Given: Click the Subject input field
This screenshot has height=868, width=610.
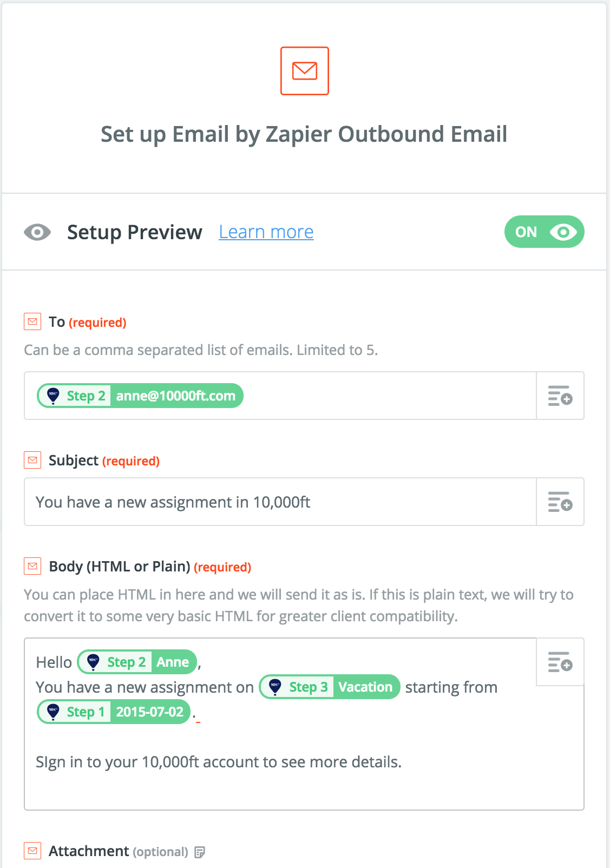Looking at the screenshot, I should pos(280,502).
